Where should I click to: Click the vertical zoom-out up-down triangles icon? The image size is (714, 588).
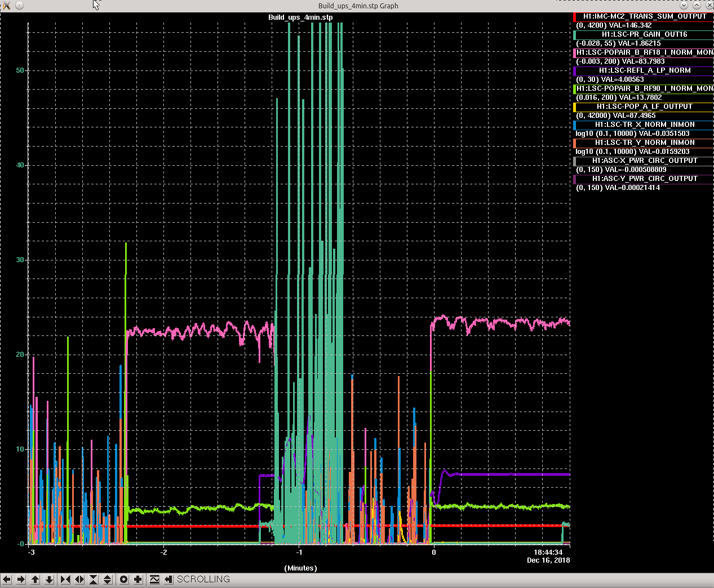tap(108, 580)
